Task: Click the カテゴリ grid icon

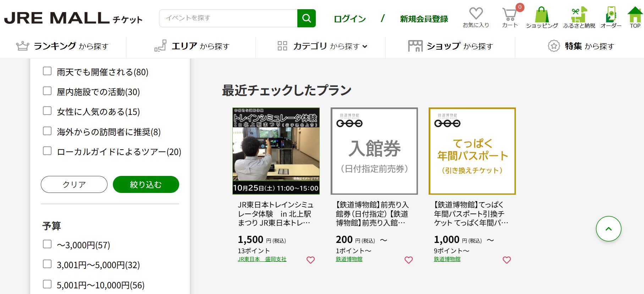Action: click(x=282, y=46)
